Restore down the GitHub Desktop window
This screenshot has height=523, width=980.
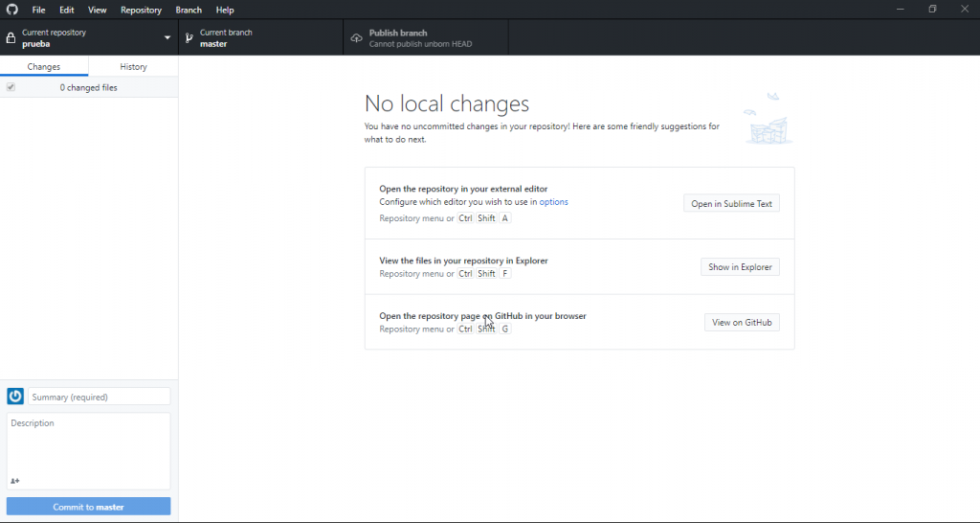(932, 10)
